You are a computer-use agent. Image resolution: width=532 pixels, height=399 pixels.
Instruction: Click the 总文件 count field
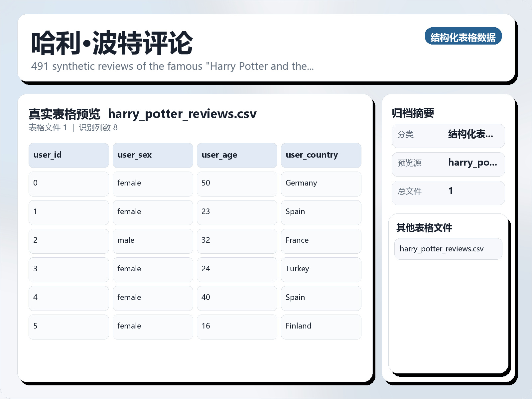[x=448, y=192]
